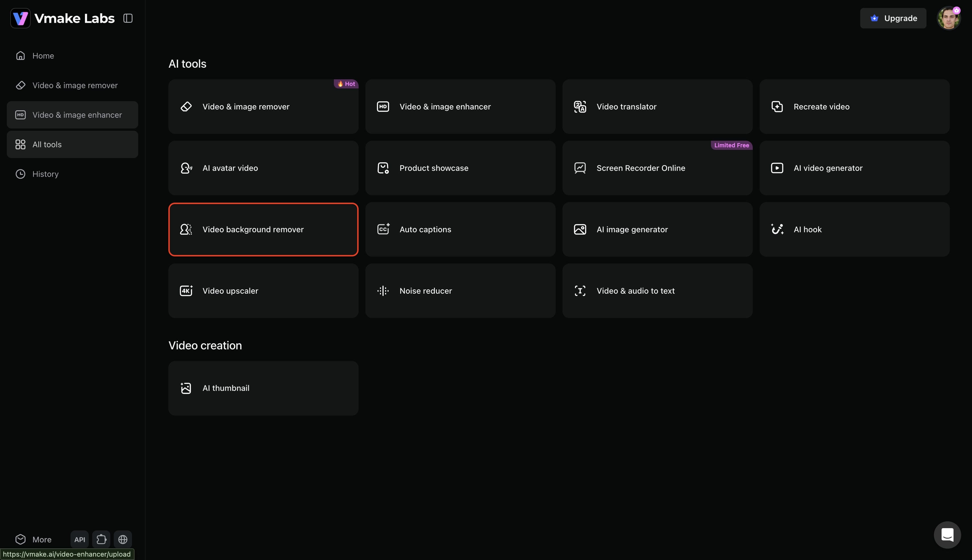Viewport: 972px width, 560px height.
Task: Open the Auto captions card
Action: click(x=460, y=229)
